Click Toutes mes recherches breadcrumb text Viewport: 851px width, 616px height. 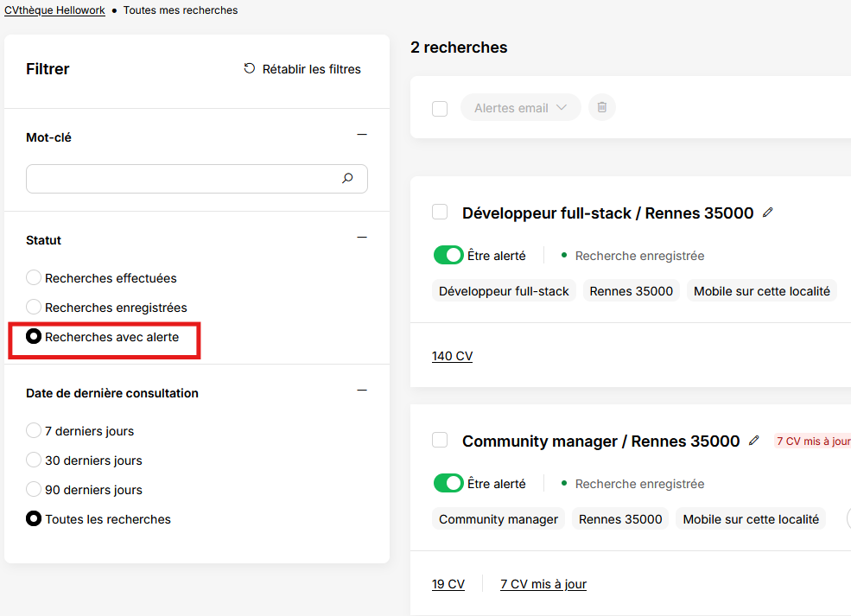(181, 10)
